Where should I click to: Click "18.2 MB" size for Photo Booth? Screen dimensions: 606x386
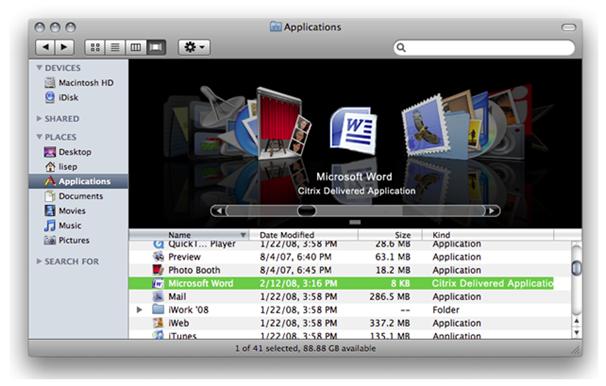[x=393, y=270]
